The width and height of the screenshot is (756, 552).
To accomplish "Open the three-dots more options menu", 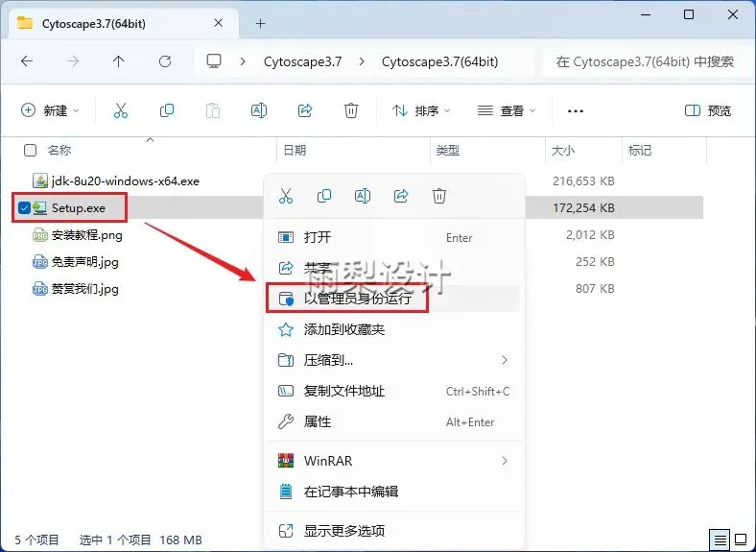I will point(576,111).
